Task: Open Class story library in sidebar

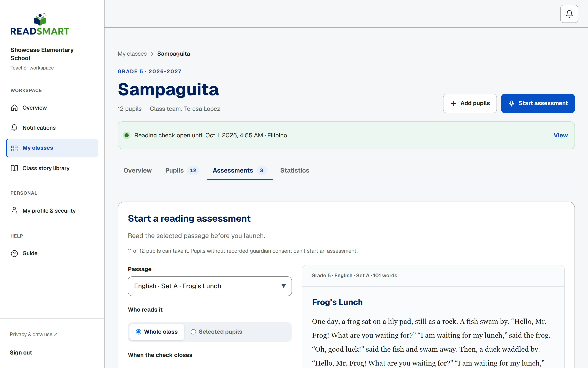Action: pos(52,168)
